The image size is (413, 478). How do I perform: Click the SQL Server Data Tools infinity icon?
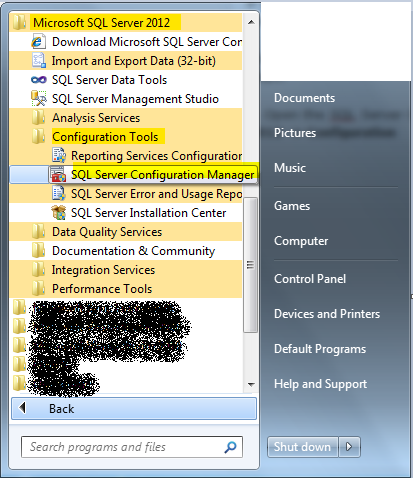tap(38, 80)
